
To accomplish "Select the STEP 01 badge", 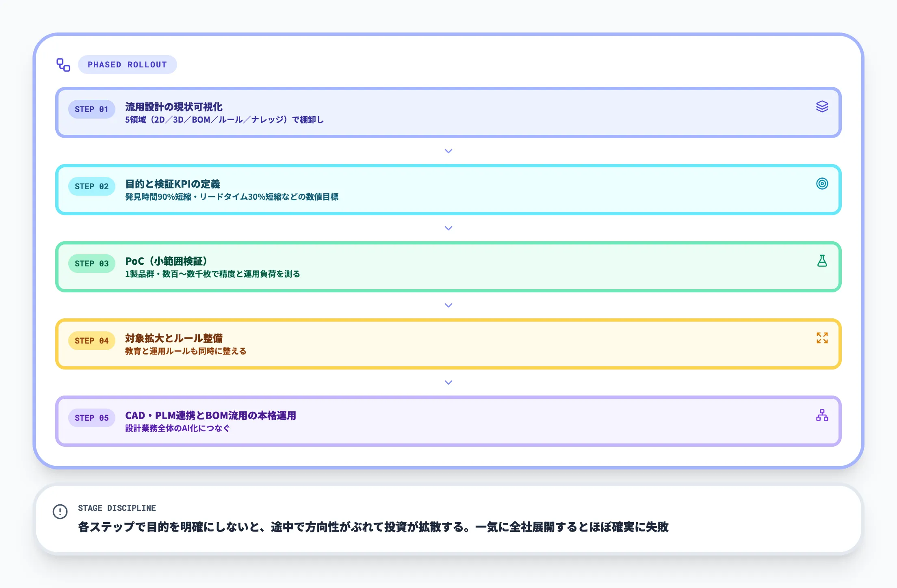I will click(91, 109).
